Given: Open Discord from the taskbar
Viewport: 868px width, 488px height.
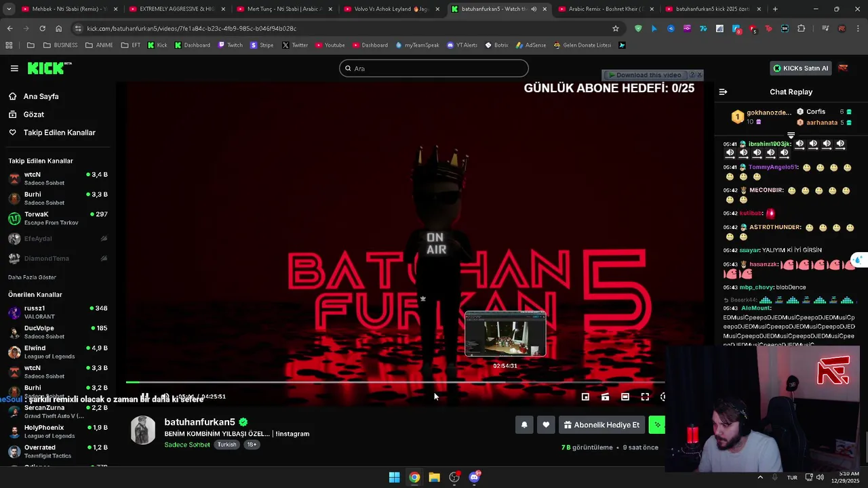Looking at the screenshot, I should (x=475, y=477).
